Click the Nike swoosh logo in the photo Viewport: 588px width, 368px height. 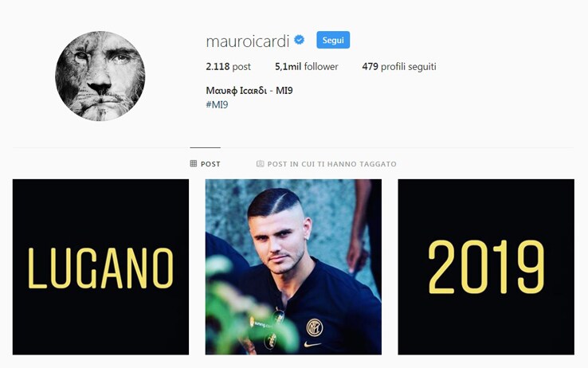(313, 344)
